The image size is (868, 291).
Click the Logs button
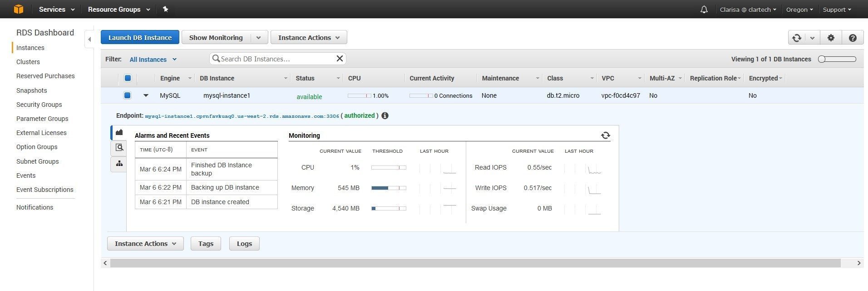tap(244, 244)
